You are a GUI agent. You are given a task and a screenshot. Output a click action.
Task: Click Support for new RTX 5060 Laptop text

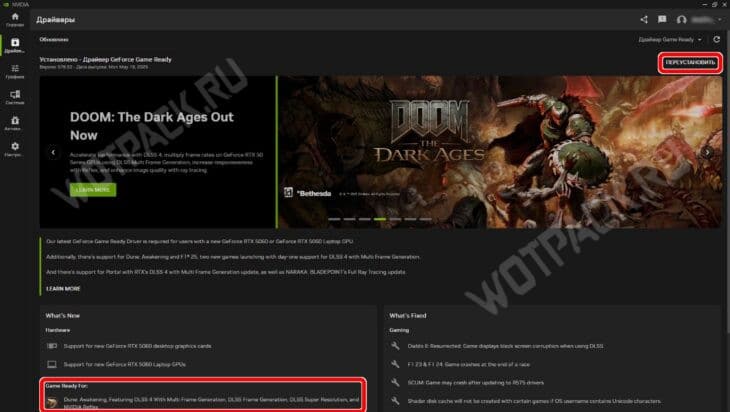tap(125, 364)
